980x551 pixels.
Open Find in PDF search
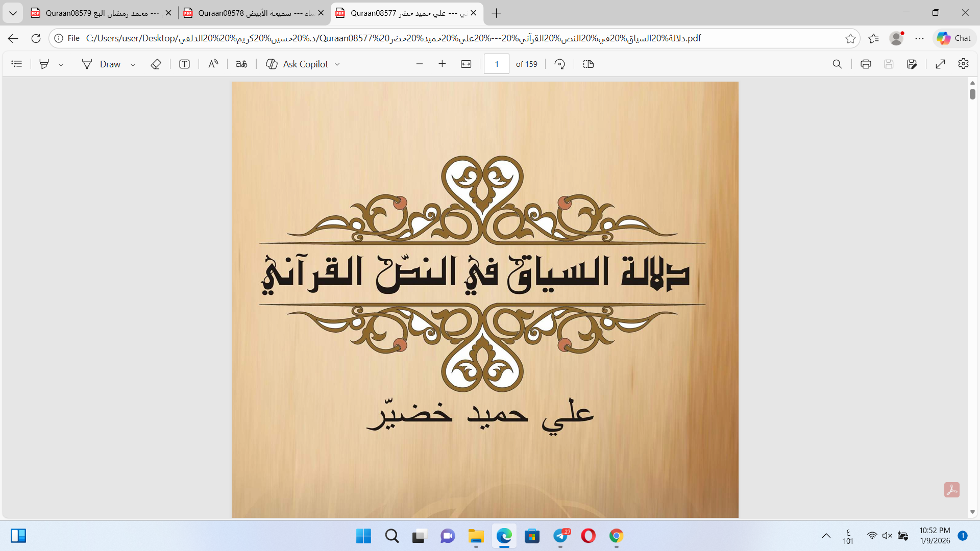tap(837, 64)
